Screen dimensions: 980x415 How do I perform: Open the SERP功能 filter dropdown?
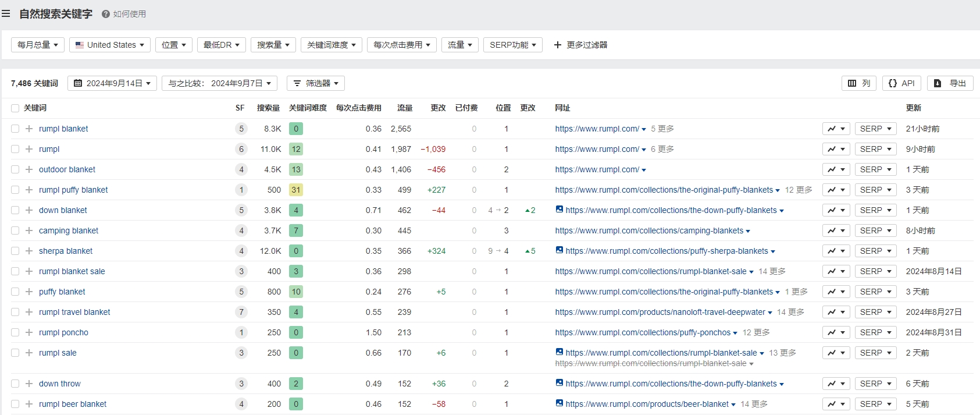point(513,45)
